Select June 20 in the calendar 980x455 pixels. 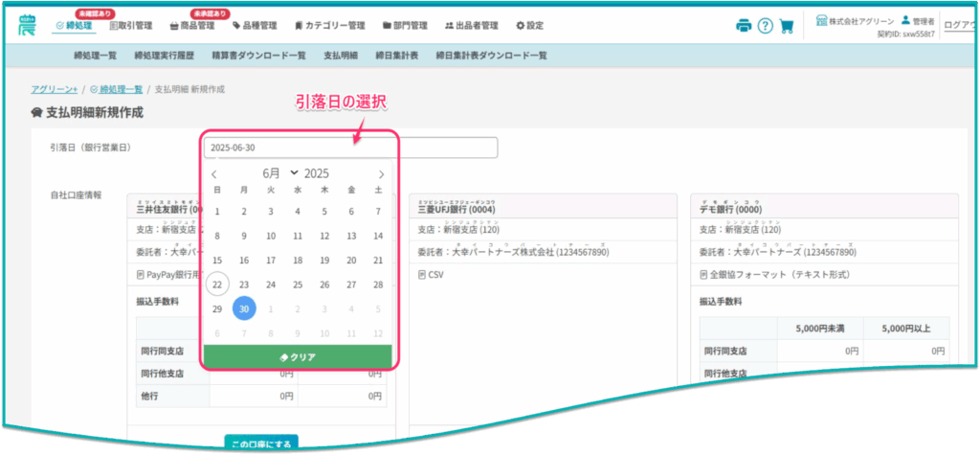tap(351, 261)
